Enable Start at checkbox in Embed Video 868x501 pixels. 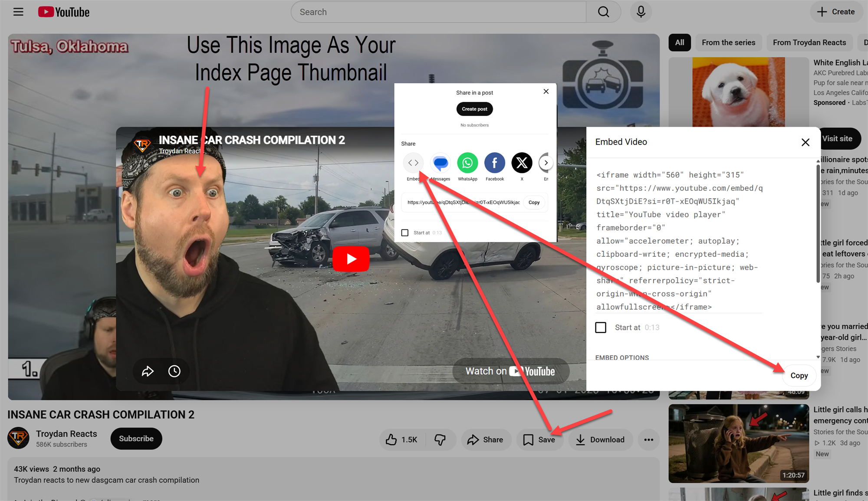(601, 327)
